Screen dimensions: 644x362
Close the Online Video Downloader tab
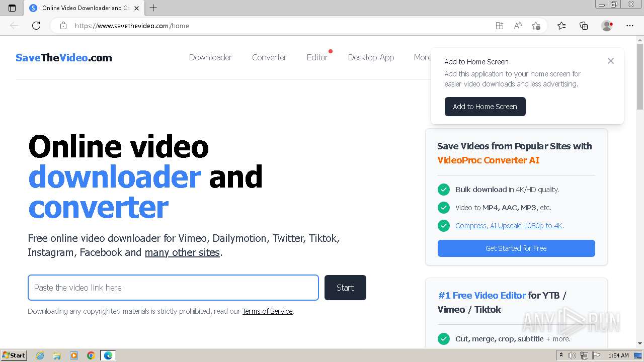(x=136, y=8)
